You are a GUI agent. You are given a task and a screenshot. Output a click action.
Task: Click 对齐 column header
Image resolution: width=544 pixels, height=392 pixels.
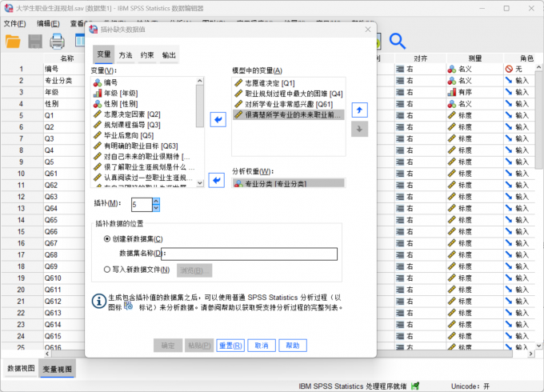click(x=421, y=58)
